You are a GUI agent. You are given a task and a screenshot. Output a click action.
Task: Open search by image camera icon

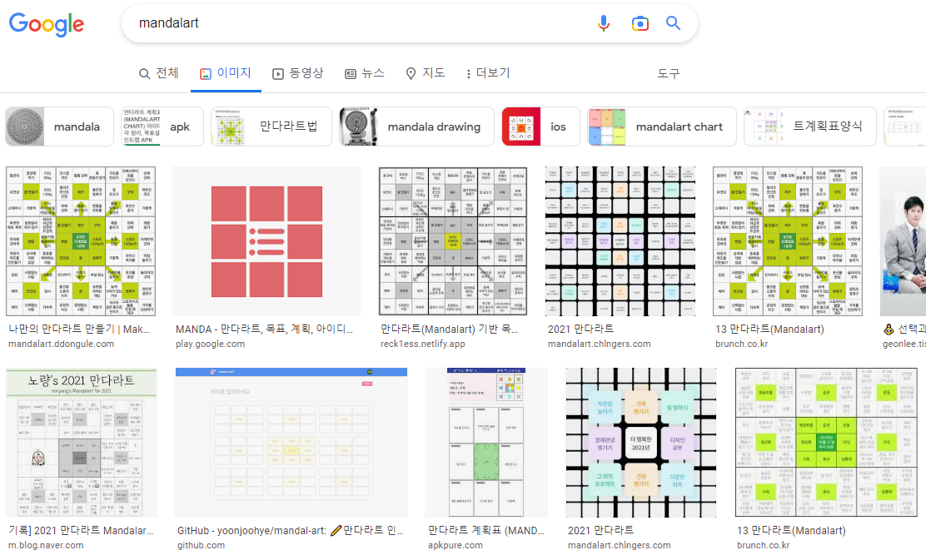640,23
